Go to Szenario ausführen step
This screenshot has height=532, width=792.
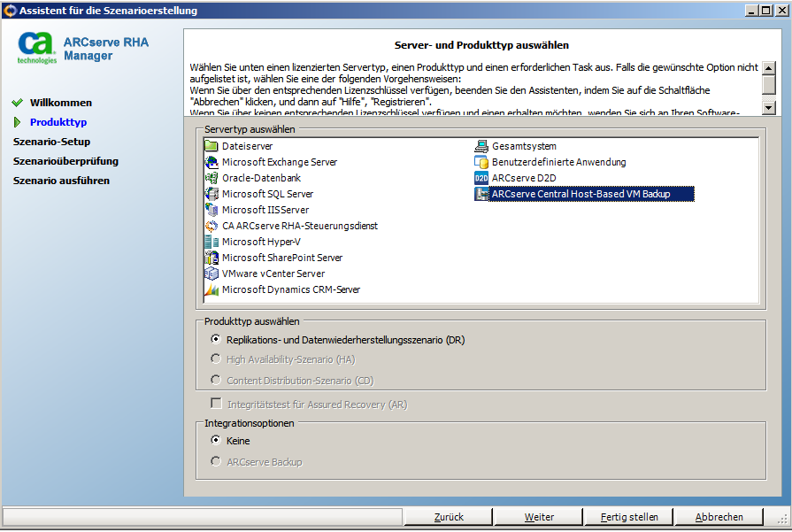(61, 181)
